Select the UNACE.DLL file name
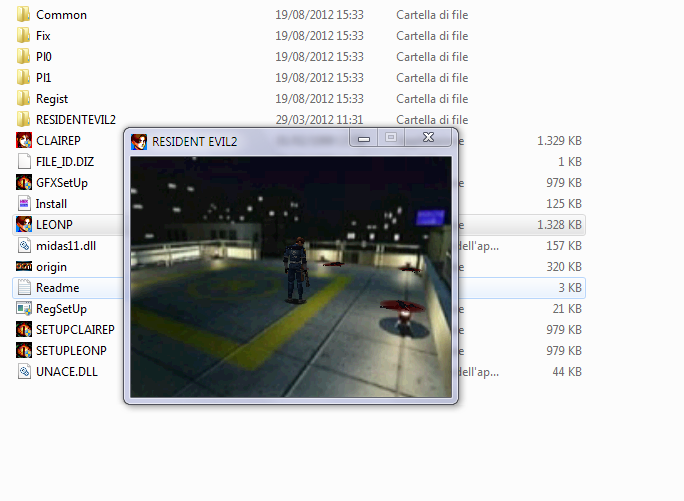The width and height of the screenshot is (684, 501). pyautogui.click(x=67, y=371)
